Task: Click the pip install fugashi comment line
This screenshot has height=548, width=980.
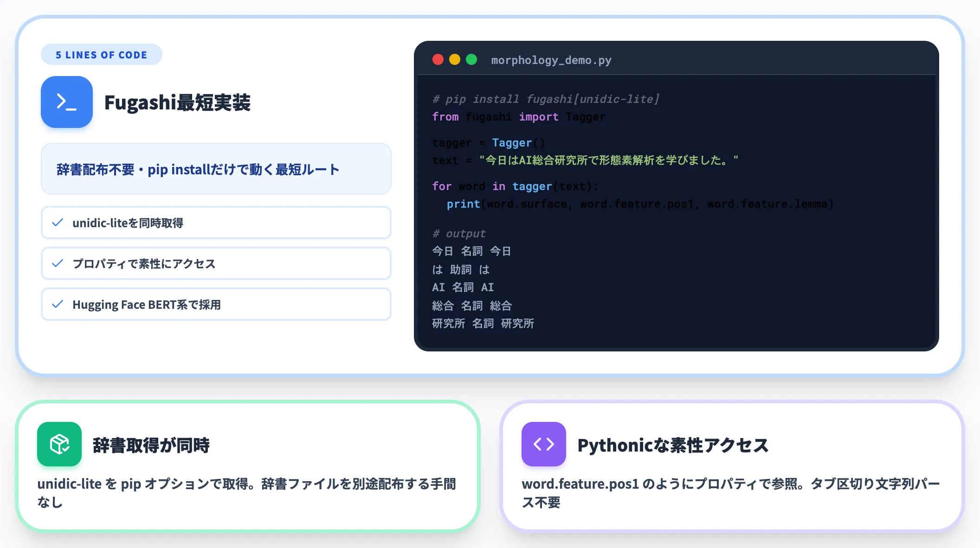Action: pos(546,99)
